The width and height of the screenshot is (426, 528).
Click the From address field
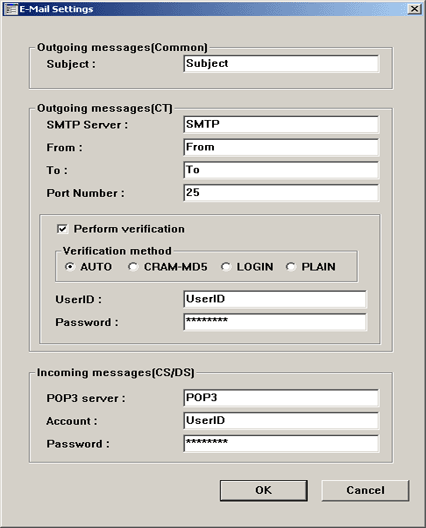pos(281,147)
